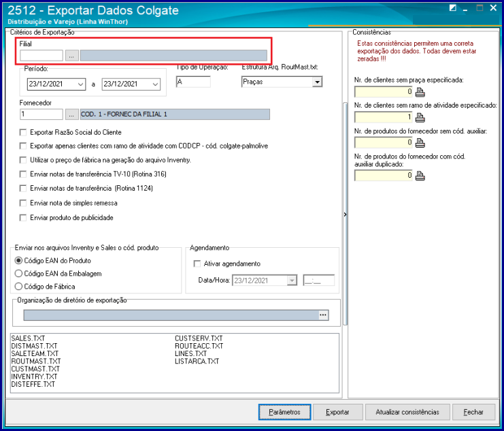Select CUSTSERV.TXT in file list

coord(199,338)
